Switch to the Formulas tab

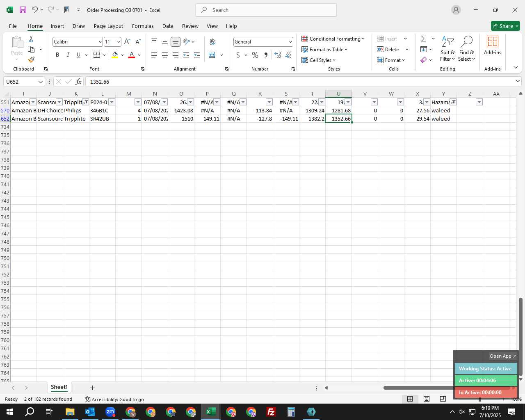pos(143,26)
